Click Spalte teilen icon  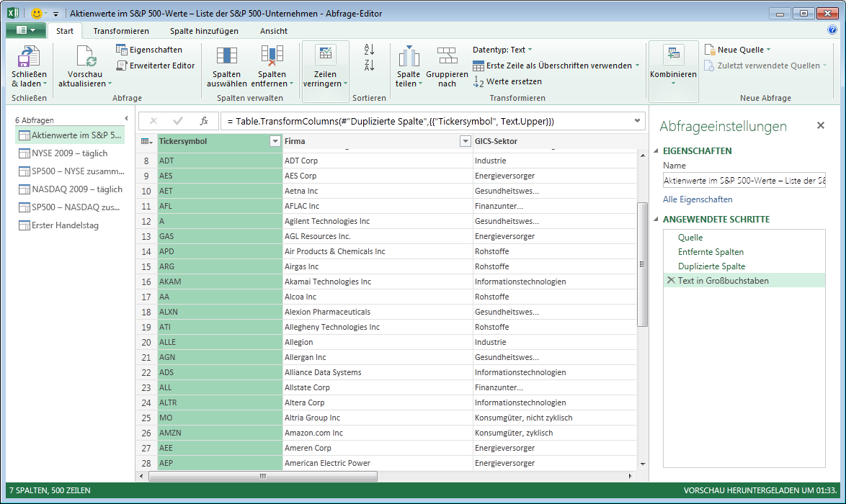[x=409, y=57]
